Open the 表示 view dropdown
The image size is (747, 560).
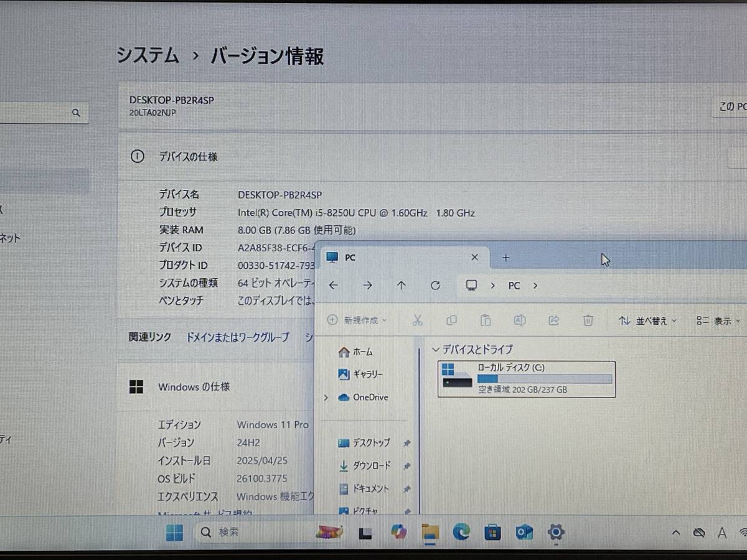click(719, 321)
